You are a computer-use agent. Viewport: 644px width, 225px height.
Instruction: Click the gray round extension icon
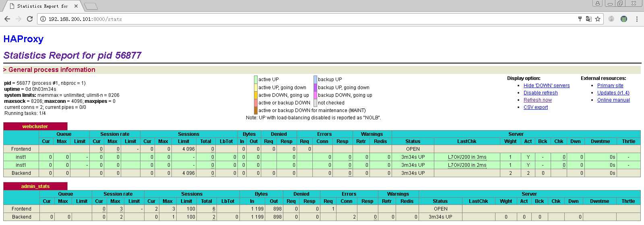pos(611,19)
